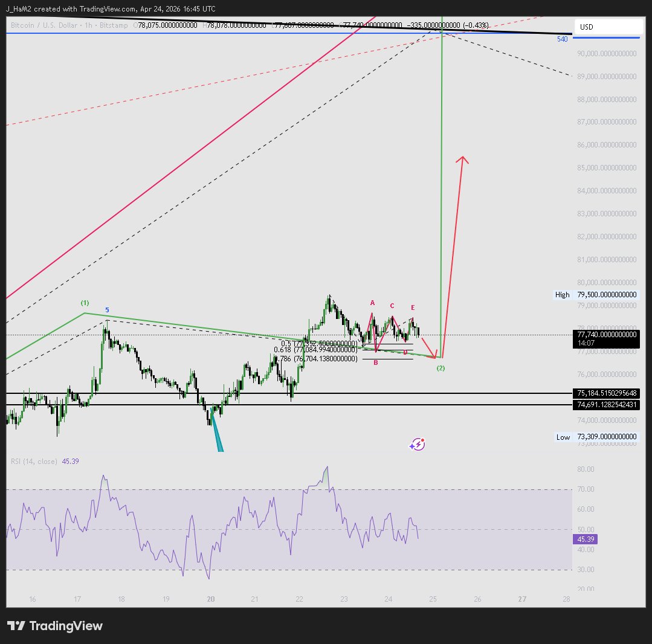
Task: Click the 75,184.5150295648 horizontal line label
Action: (x=607, y=393)
